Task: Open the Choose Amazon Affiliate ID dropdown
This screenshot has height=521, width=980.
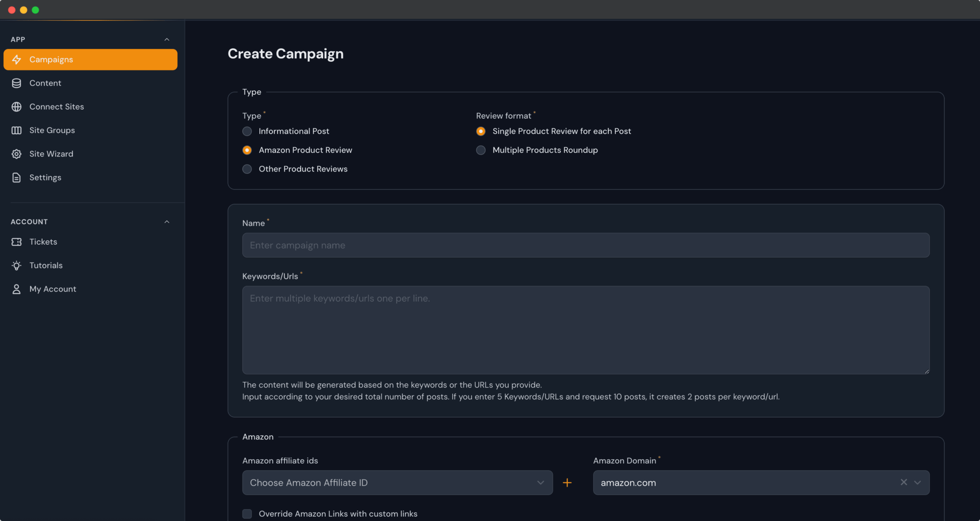Action: tap(397, 483)
